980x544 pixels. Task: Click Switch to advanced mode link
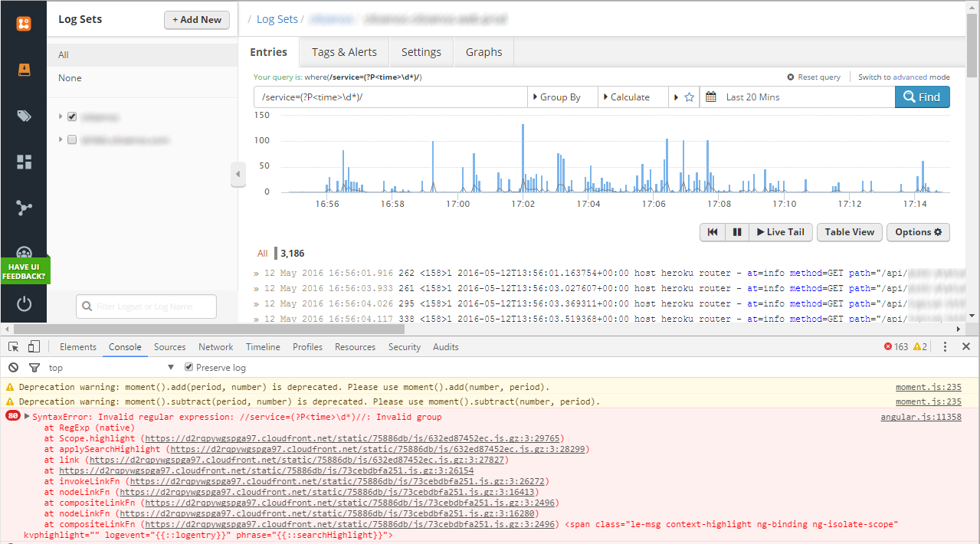(904, 77)
